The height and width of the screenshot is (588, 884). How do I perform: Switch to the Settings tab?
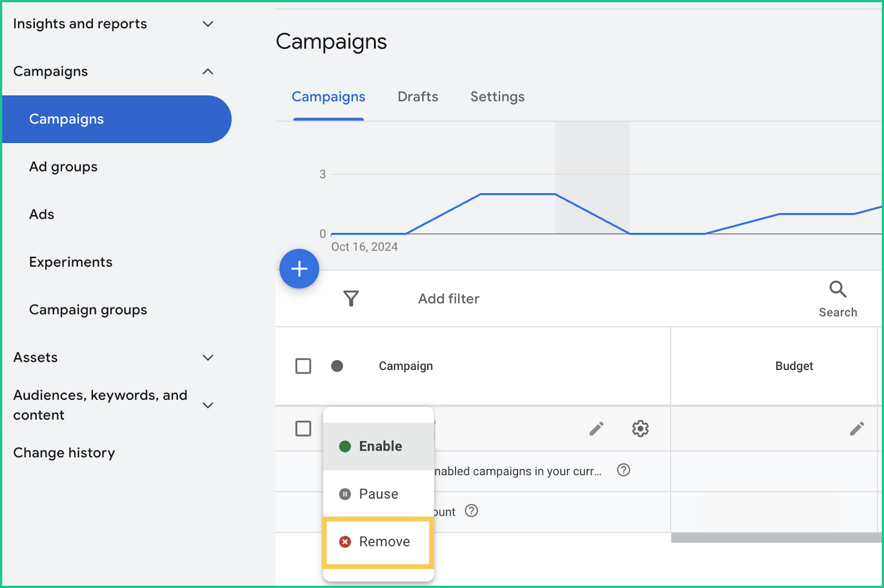[x=497, y=97]
